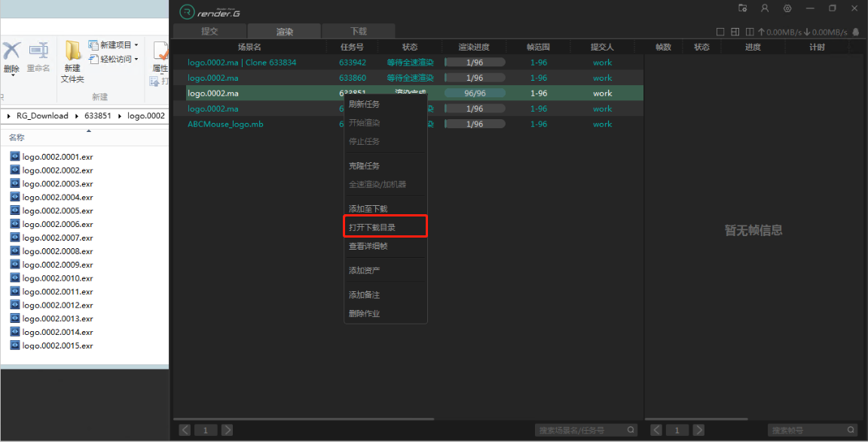Viewport: 868px width, 442px height.
Task: Click the 新建文件夹 folder icon
Action: (x=72, y=51)
